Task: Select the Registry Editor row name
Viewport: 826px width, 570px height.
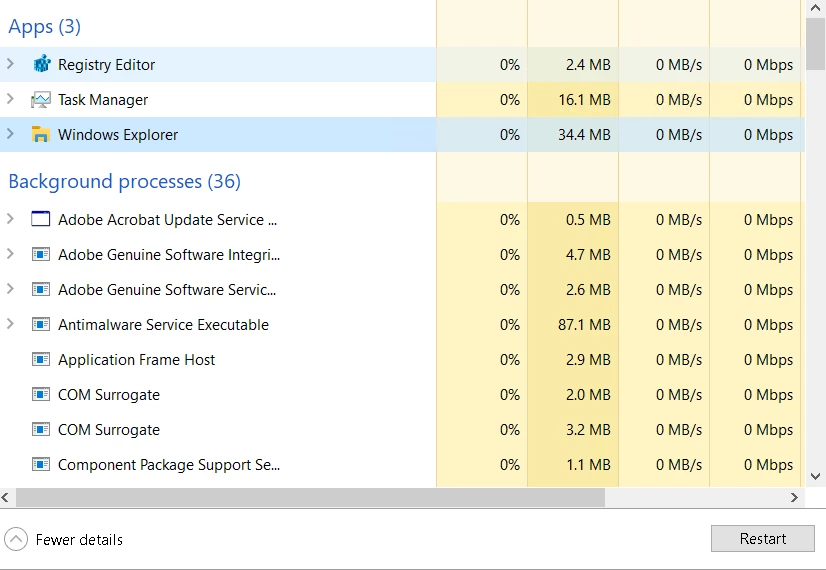Action: (x=106, y=65)
